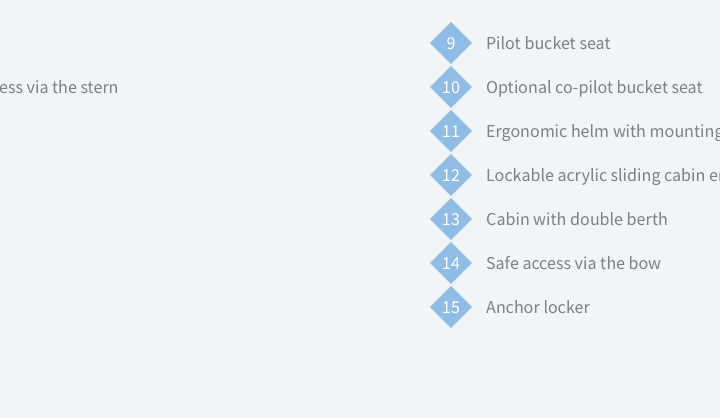The width and height of the screenshot is (720, 418).
Task: Select the diamond icon numbered 14
Action: click(x=451, y=263)
